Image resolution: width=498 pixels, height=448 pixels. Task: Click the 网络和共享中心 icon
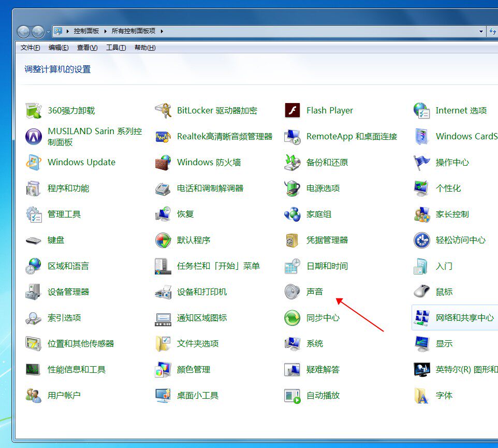point(421,317)
